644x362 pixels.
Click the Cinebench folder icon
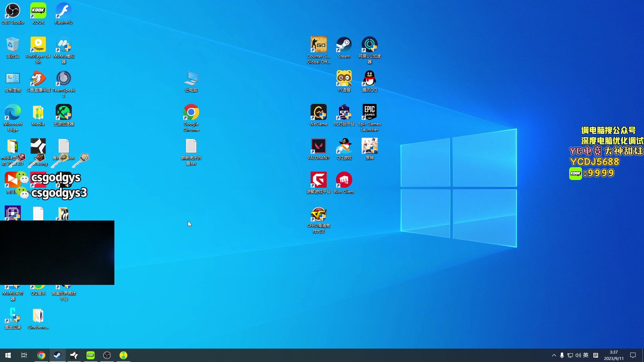point(38,318)
